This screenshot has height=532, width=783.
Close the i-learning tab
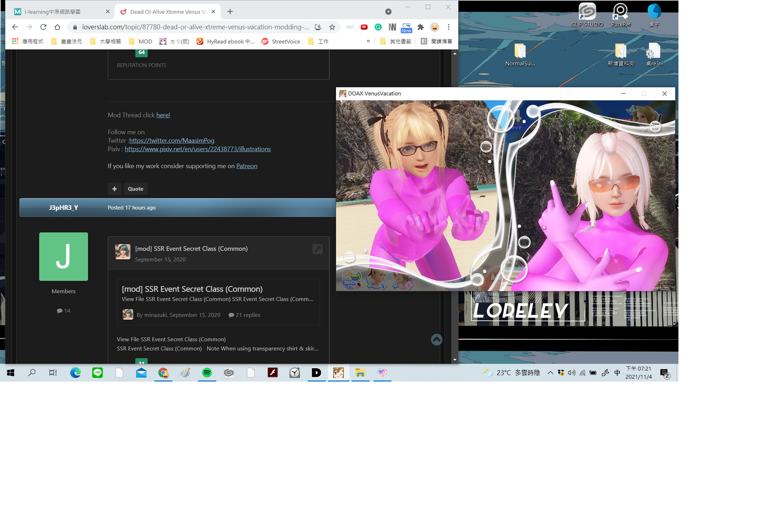click(x=107, y=11)
